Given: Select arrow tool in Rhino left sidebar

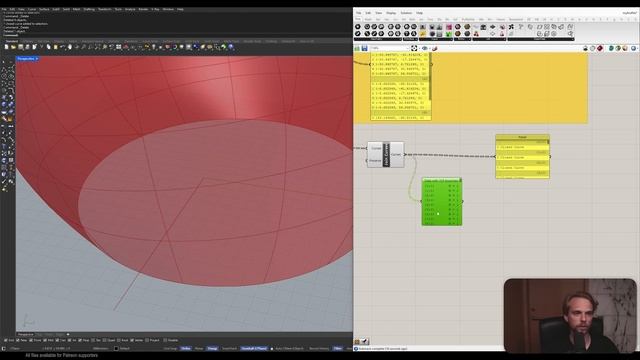Looking at the screenshot, I should tap(4, 62).
